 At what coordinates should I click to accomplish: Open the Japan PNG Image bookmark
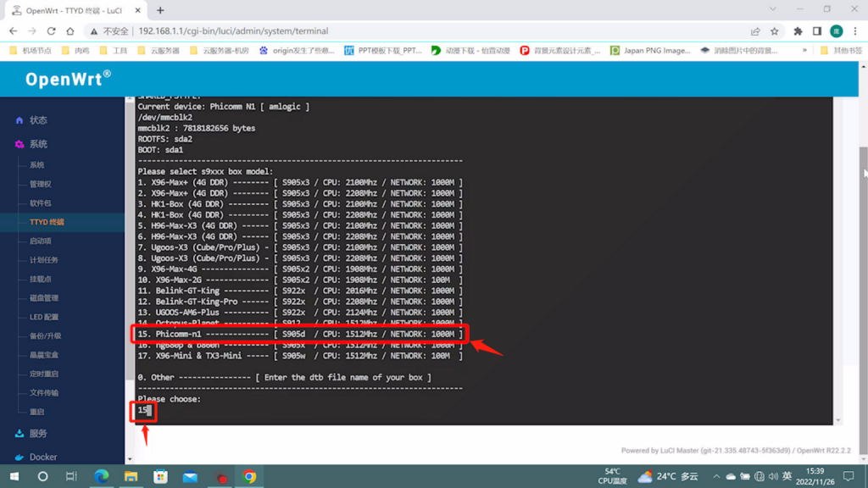(x=650, y=50)
